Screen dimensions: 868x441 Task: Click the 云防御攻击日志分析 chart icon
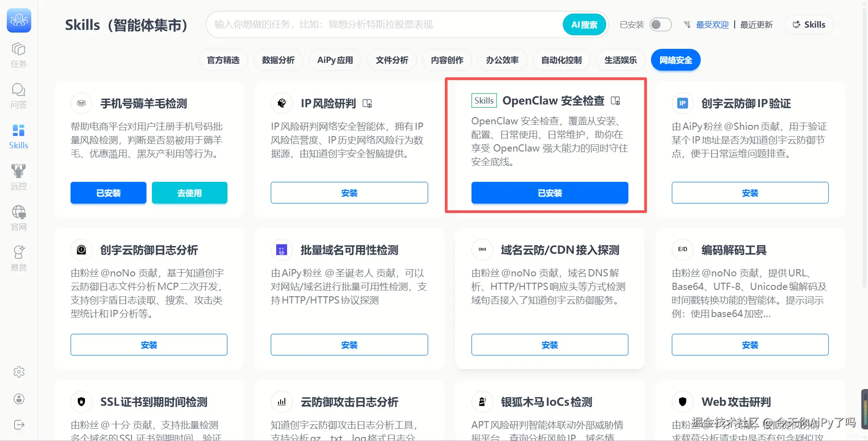coord(282,402)
